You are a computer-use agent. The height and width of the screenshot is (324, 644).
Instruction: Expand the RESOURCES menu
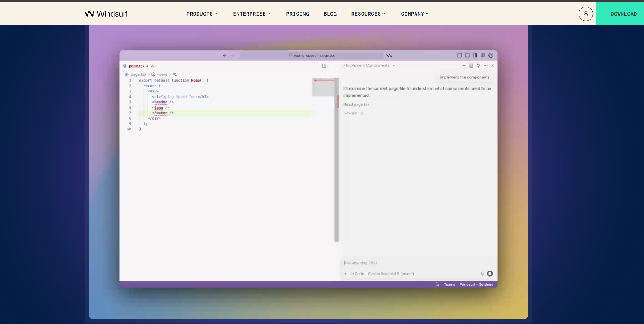pos(368,14)
